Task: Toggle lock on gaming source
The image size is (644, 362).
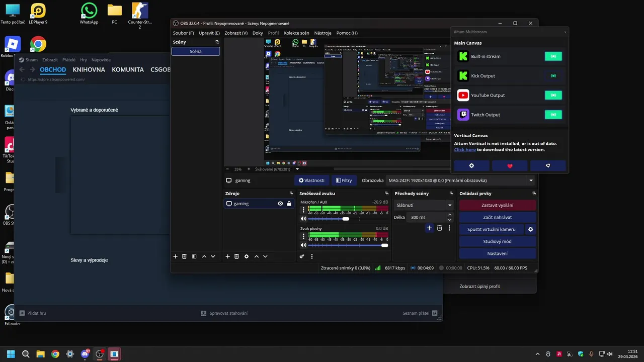Action: 289,204
